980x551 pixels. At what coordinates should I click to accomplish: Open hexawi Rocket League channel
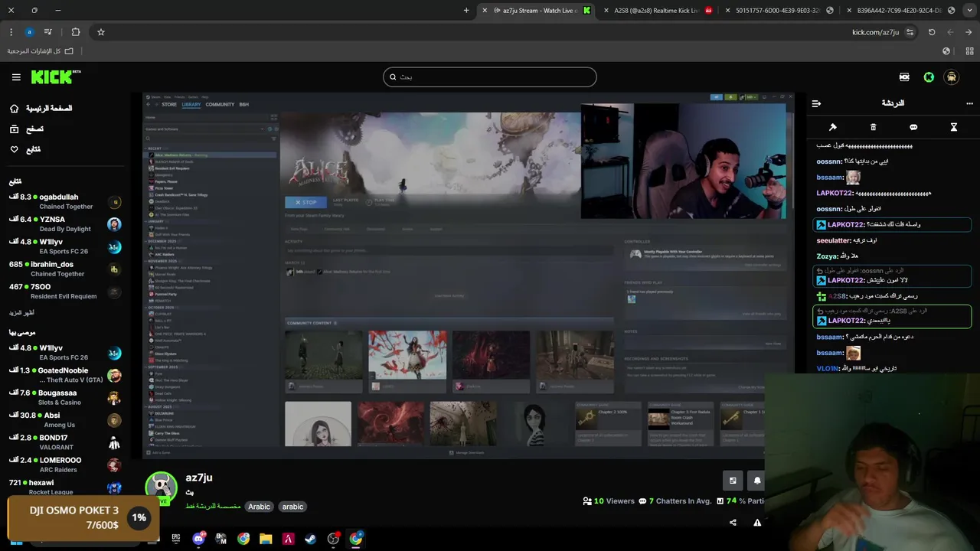(65, 487)
